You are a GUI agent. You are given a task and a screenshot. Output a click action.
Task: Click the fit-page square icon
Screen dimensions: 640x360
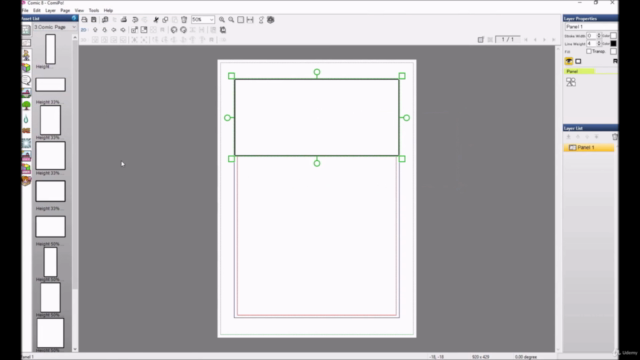(241, 20)
